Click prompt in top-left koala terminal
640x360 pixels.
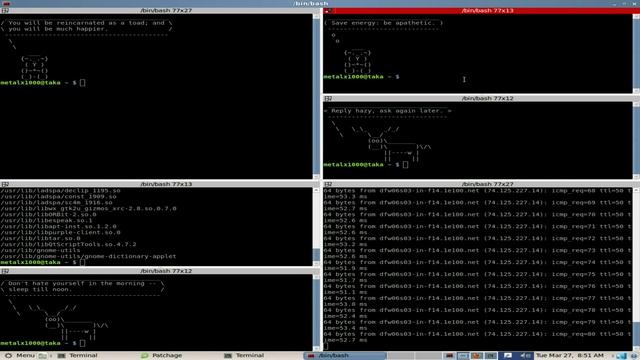[x=43, y=83]
